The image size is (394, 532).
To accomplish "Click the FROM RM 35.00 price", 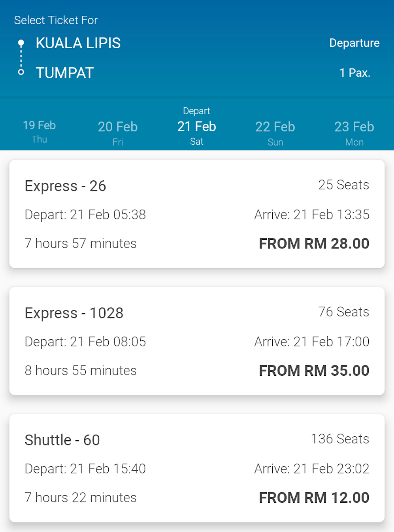I will click(314, 371).
